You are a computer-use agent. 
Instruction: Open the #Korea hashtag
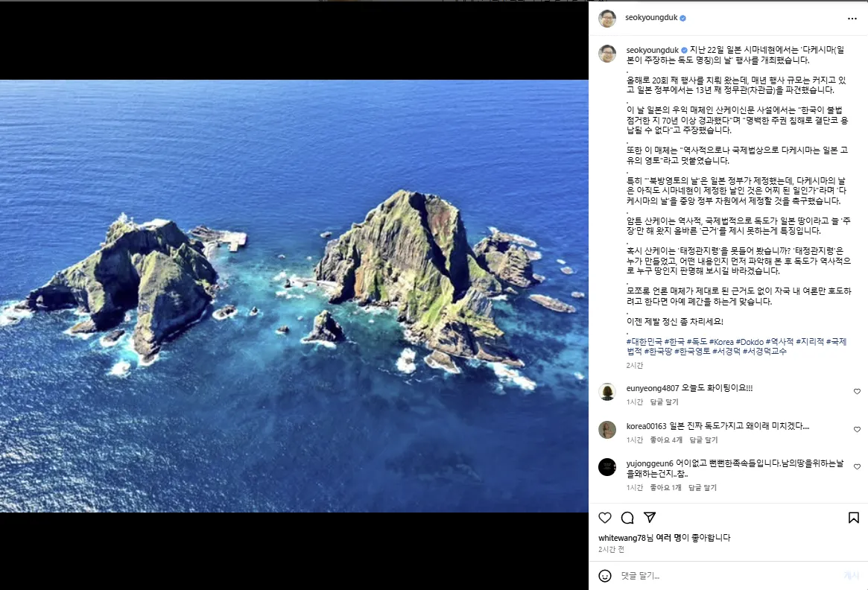click(721, 341)
